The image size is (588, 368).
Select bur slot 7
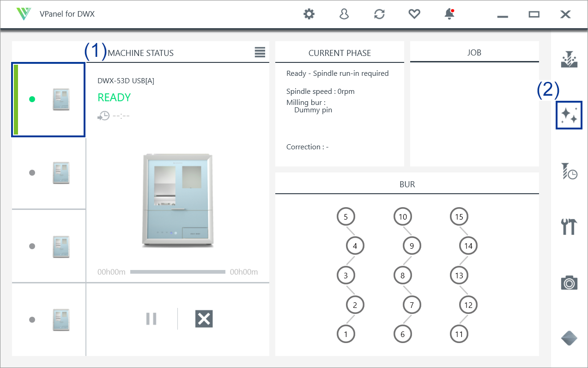click(x=412, y=305)
